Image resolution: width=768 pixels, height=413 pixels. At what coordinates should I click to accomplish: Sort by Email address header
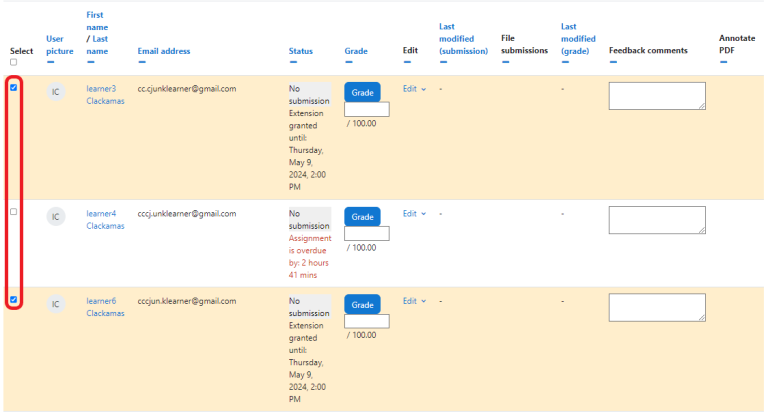click(x=164, y=51)
